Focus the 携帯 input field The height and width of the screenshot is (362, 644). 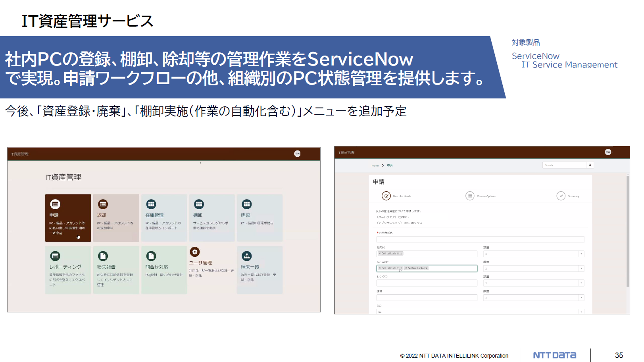(x=427, y=298)
